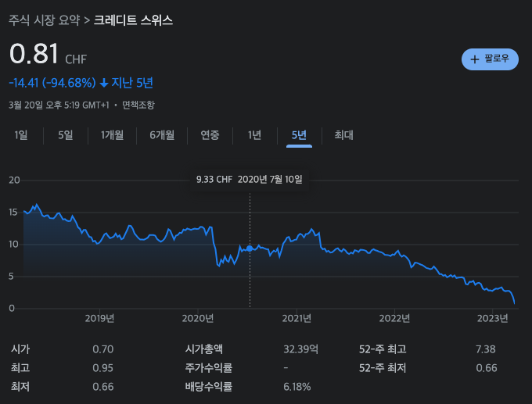Screen dimensions: 532x404
Task: Click the 최고 value 0.95
Action: [x=103, y=368]
